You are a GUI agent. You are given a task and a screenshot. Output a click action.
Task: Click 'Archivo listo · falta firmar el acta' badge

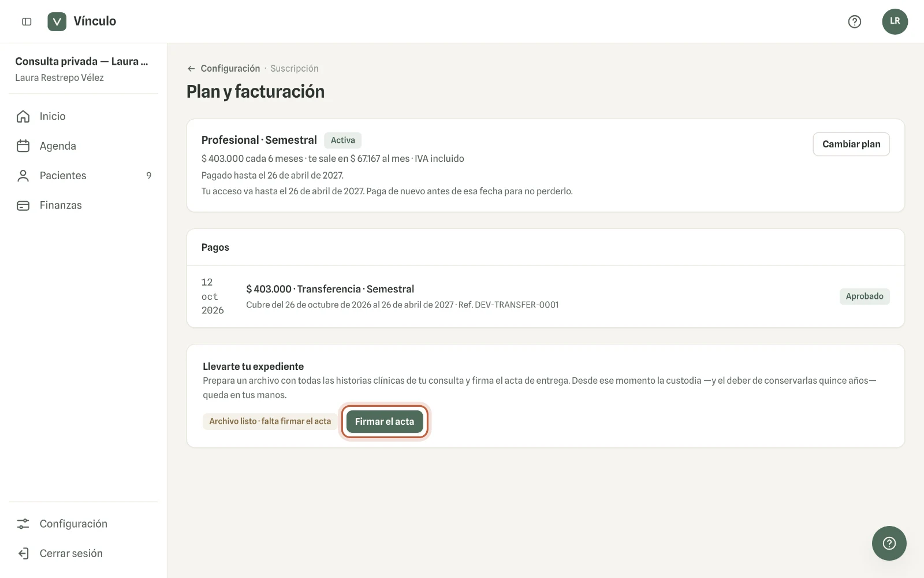270,421
